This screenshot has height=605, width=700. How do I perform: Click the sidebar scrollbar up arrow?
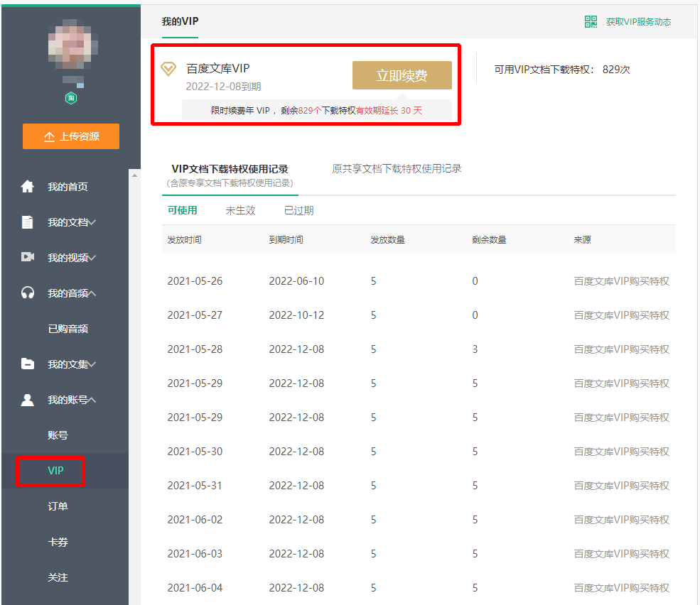coord(134,175)
